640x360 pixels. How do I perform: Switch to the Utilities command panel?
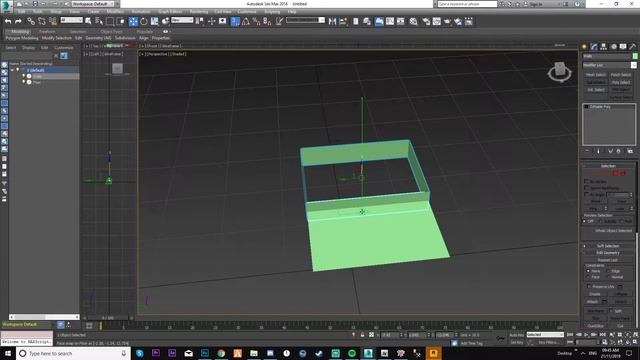633,47
